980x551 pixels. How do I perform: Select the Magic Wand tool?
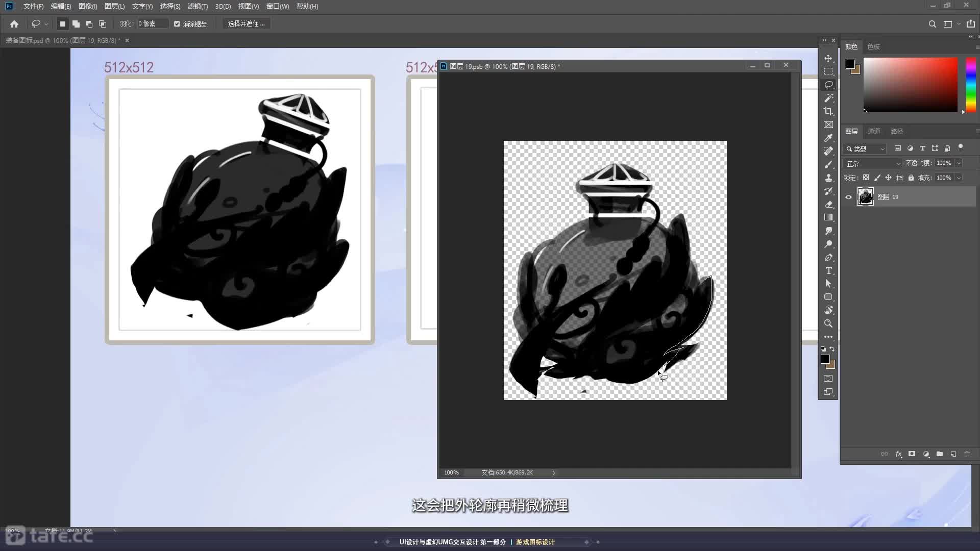(x=828, y=98)
